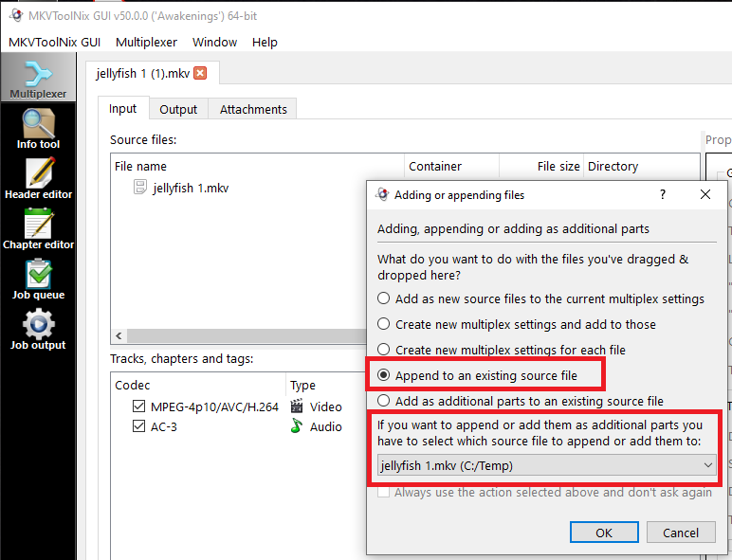Open the MKVToolNix GUI menu
This screenshot has width=732, height=560.
(x=55, y=42)
